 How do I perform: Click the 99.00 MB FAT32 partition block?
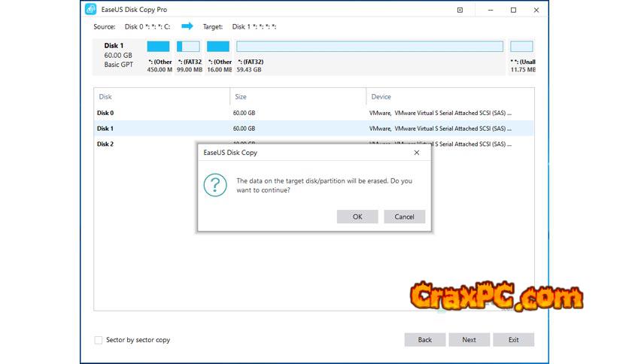[x=188, y=47]
